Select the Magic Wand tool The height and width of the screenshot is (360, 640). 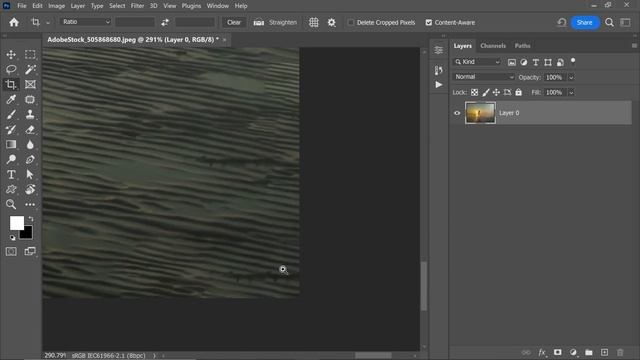[30, 69]
